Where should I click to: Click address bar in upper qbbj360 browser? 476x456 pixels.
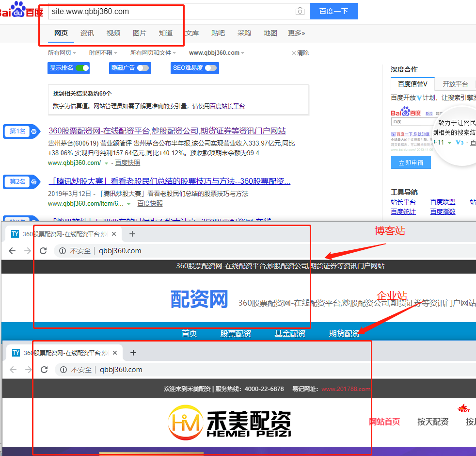[x=264, y=251]
